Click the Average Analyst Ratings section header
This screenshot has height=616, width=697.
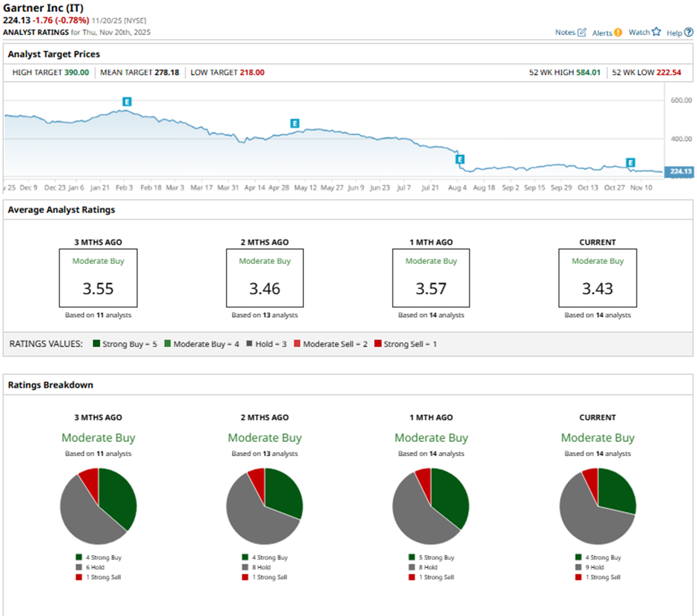click(x=62, y=210)
